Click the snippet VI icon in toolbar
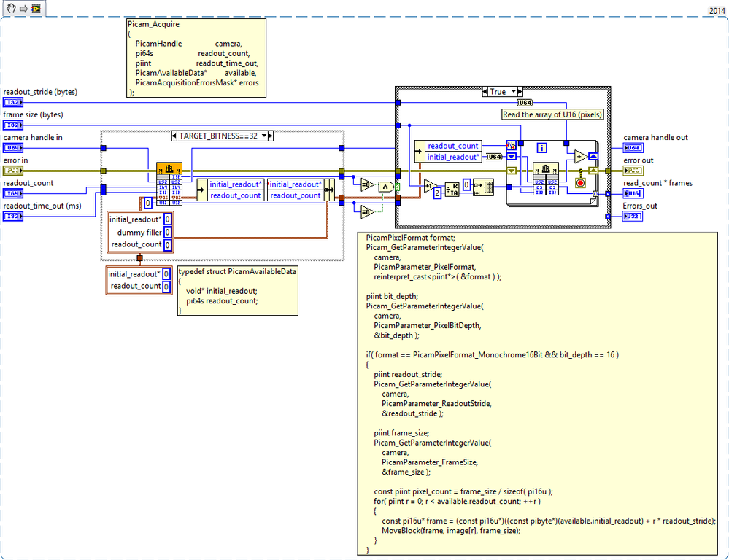The width and height of the screenshot is (729, 560). coord(36,8)
